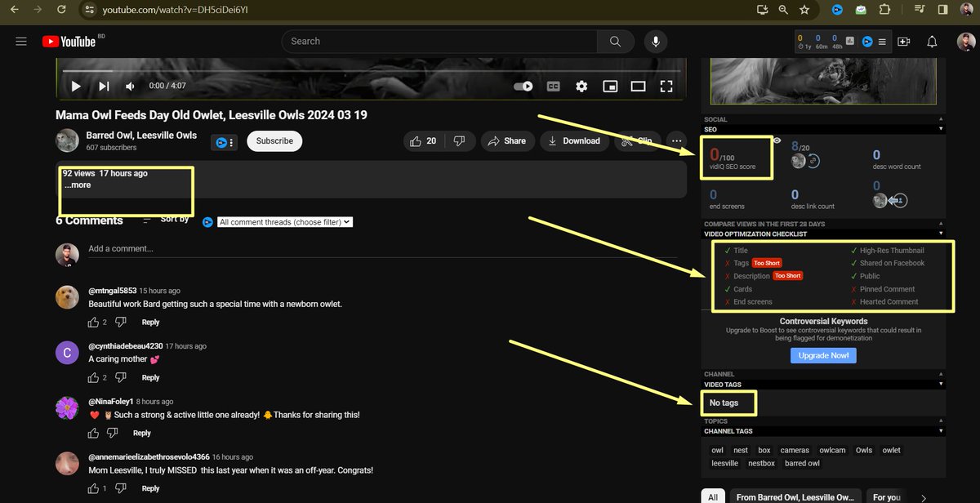Image resolution: width=980 pixels, height=503 pixels.
Task: Click the vidIQ achievements stats icon near the timers
Action: [849, 38]
